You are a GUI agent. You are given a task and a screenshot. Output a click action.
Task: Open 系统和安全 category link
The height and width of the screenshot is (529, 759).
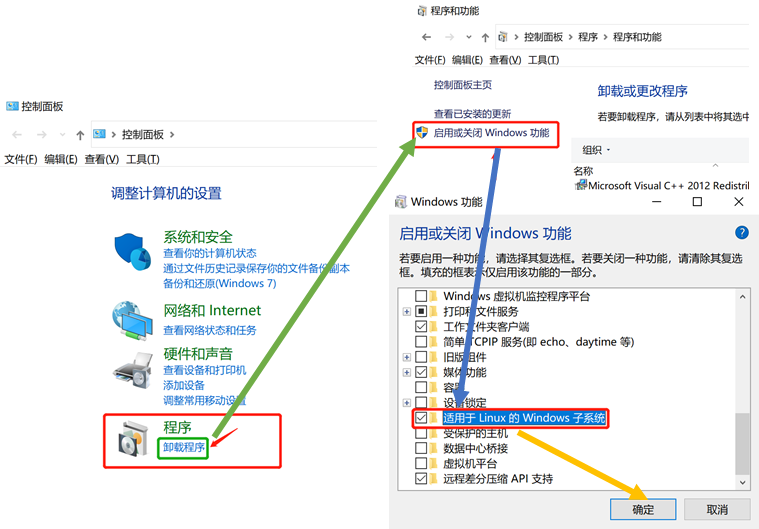coord(198,237)
